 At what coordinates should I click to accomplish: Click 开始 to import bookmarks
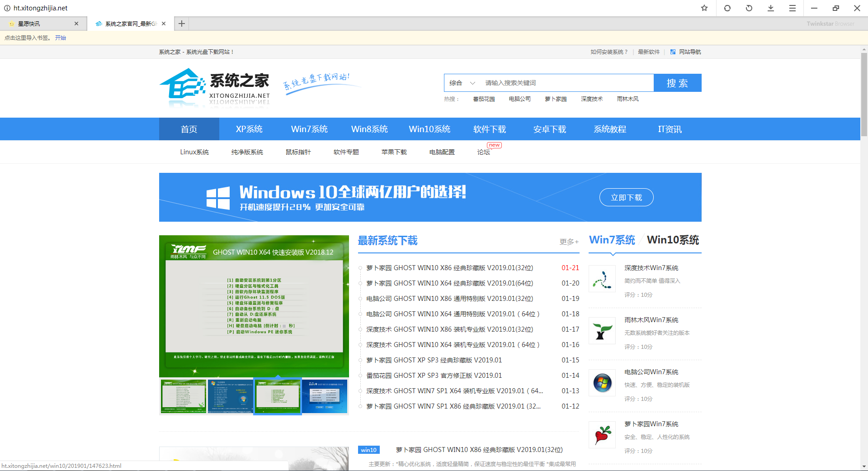61,38
